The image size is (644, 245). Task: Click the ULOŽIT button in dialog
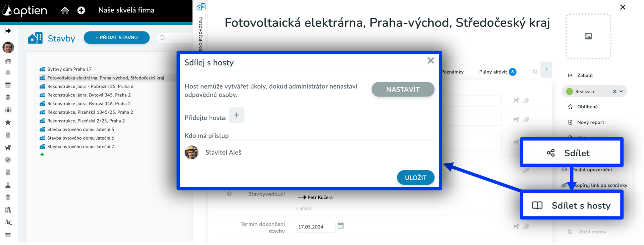click(x=415, y=178)
